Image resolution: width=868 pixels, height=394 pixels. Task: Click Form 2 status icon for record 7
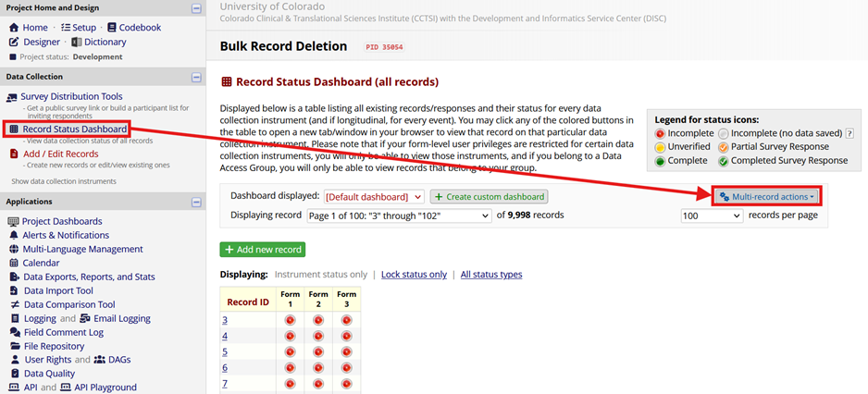[x=318, y=384]
